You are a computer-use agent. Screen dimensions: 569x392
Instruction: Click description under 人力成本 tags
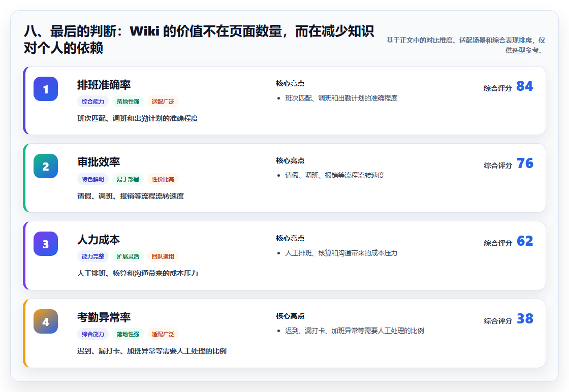tap(138, 273)
